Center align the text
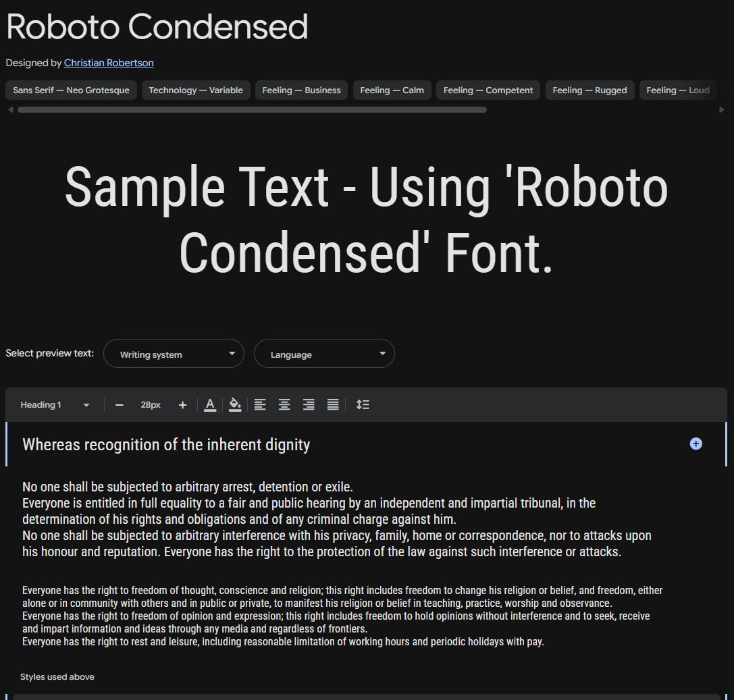Screen dimensions: 734x700 point(284,405)
